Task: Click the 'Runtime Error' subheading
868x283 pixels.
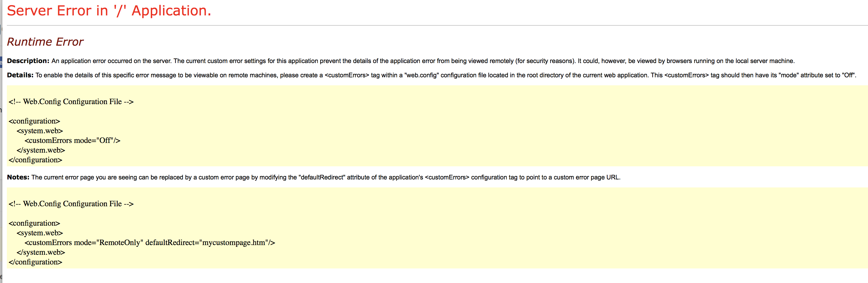Action: click(x=45, y=42)
